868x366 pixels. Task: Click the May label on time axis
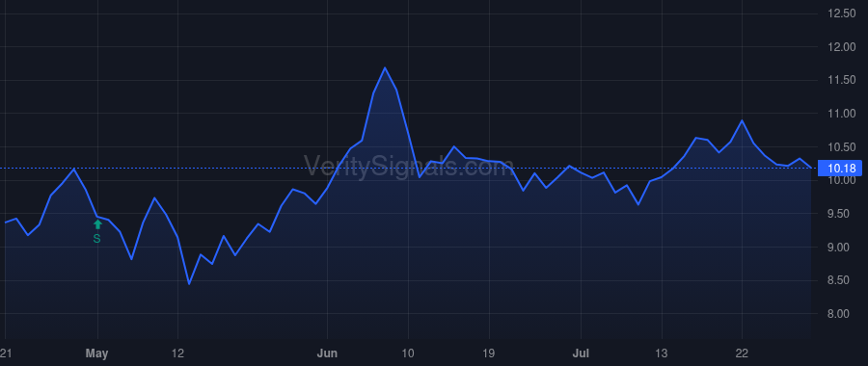97,353
